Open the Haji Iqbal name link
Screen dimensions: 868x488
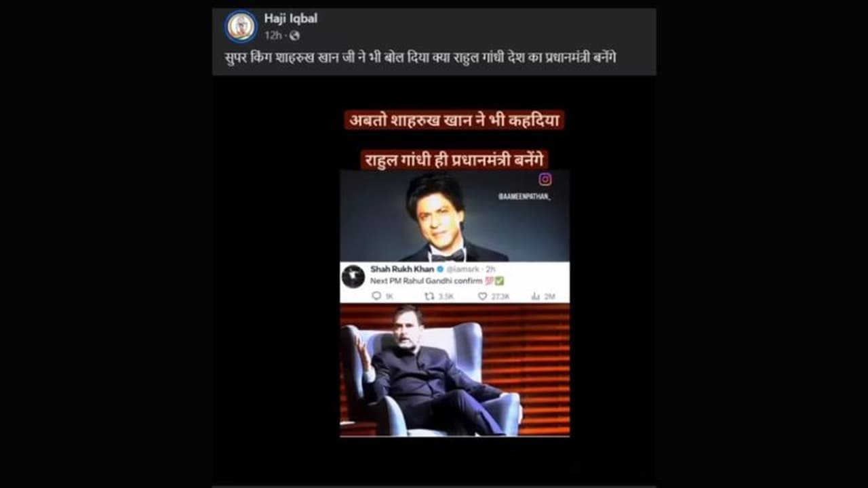point(290,18)
